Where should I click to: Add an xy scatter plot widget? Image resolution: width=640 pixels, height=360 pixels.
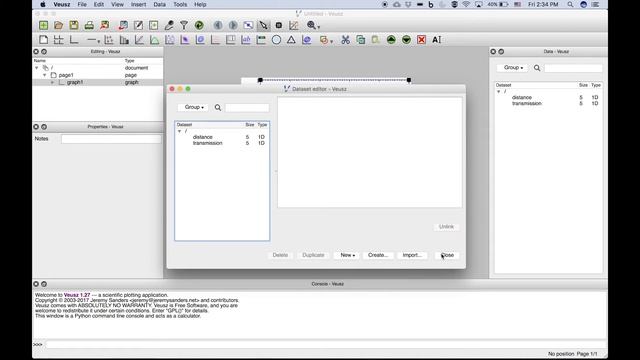coord(109,40)
